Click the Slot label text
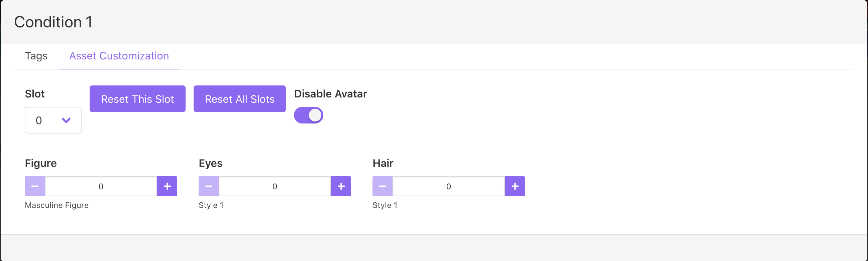The image size is (868, 261). click(35, 94)
